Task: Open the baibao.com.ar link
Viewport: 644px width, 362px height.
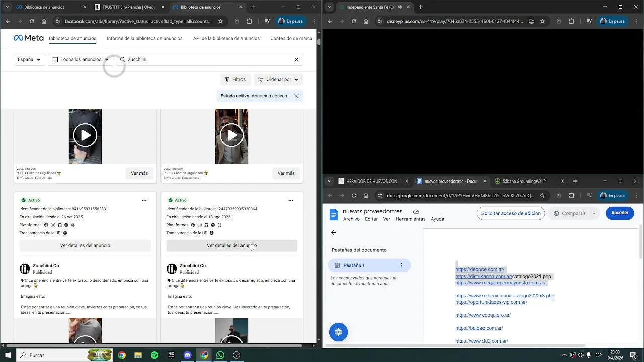Action: point(479,328)
